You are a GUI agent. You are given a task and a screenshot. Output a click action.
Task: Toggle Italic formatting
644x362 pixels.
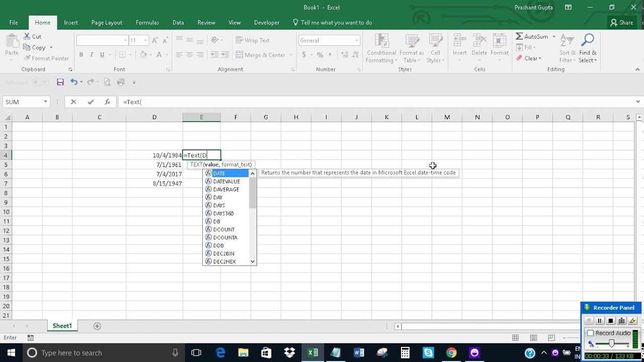point(92,55)
